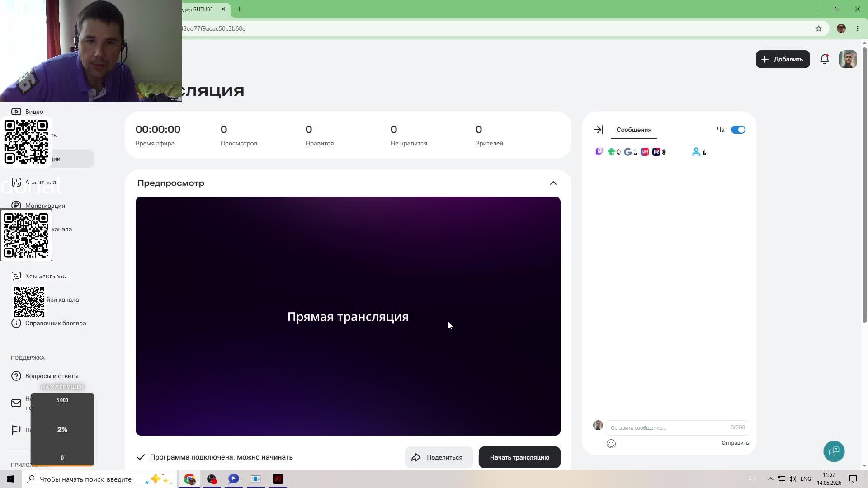Collapse the chat panel with the arrow icon
The image size is (868, 488).
[599, 130]
